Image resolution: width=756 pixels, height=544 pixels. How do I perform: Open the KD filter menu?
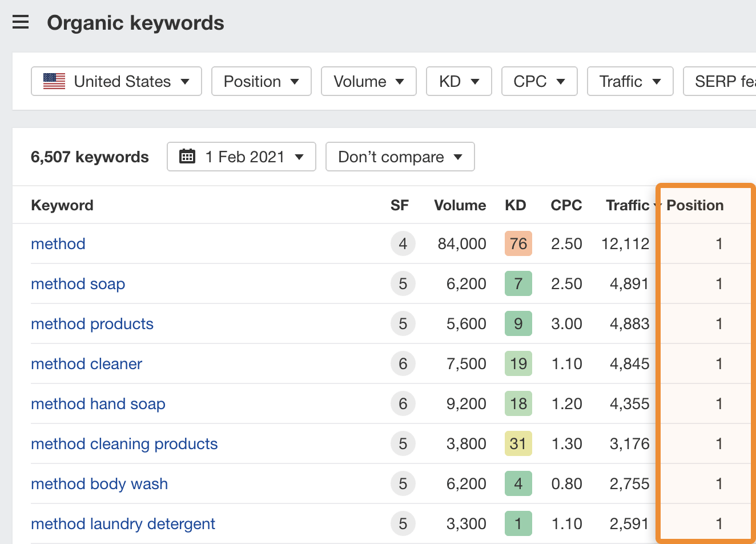coord(459,81)
